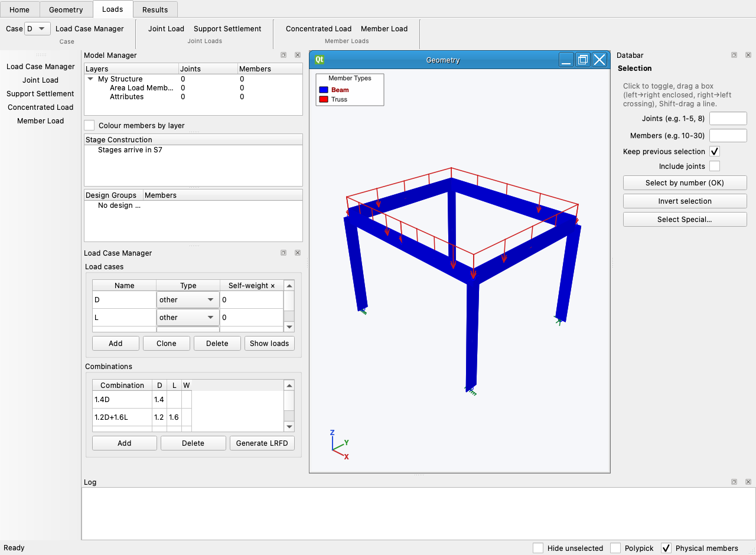Open Type dropdown for load case D
Screen dimensions: 756x555
[x=188, y=300]
